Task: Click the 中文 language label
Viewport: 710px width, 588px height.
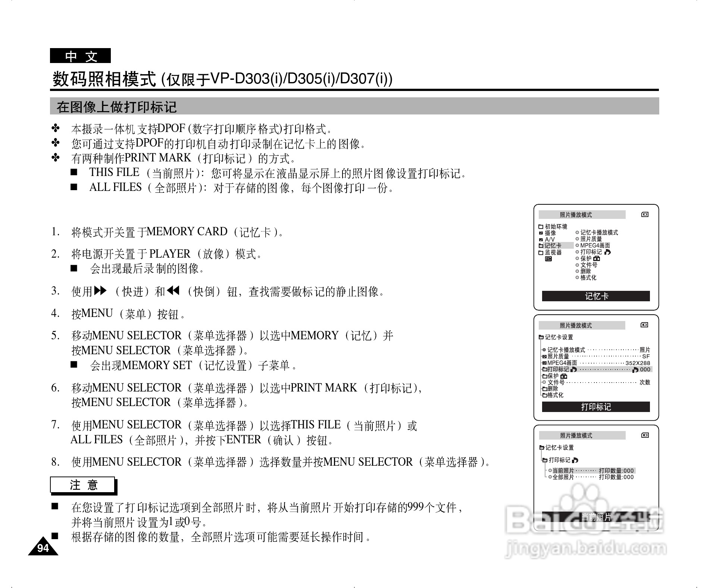Action: point(81,56)
